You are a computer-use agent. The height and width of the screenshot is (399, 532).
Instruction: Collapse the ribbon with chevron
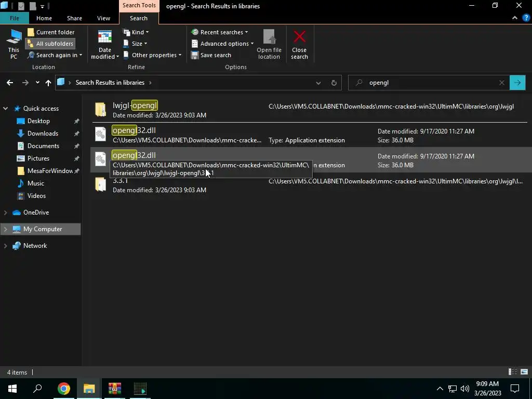(515, 18)
